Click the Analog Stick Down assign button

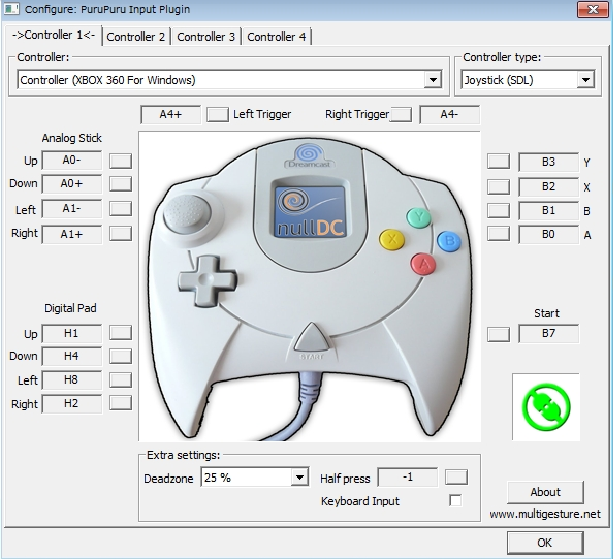120,184
